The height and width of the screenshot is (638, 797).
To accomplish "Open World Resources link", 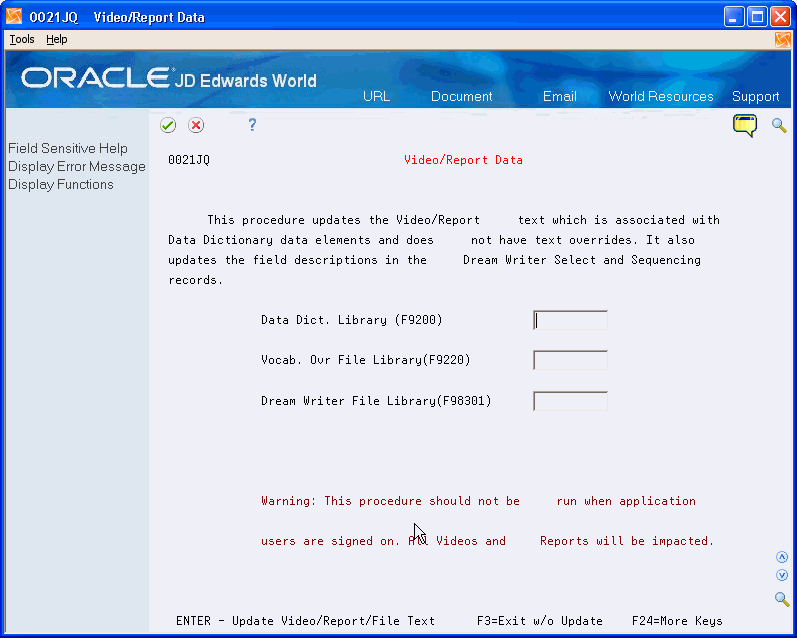I will pyautogui.click(x=661, y=97).
